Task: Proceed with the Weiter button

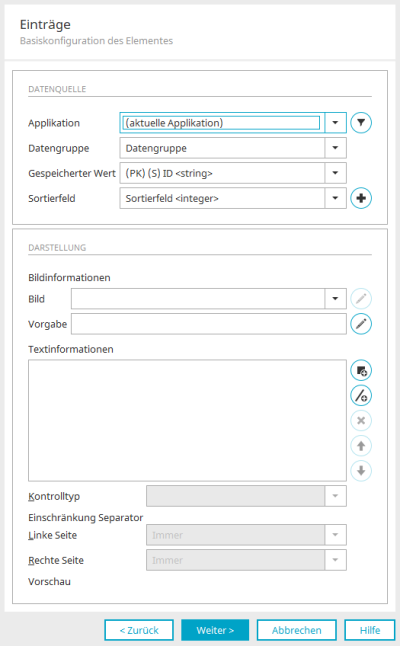Action: pyautogui.click(x=215, y=630)
